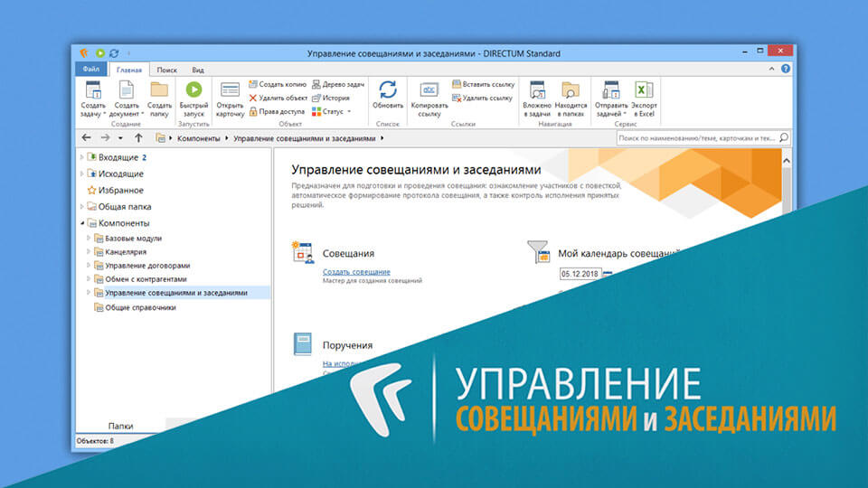Go back with the left arrow
This screenshot has width=868, height=488.
coord(87,137)
